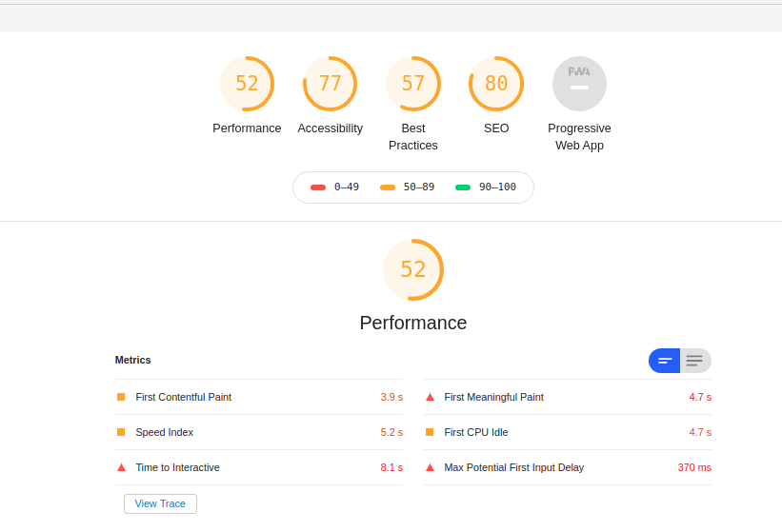Click the orange square beside First Contentful Paint

(121, 397)
